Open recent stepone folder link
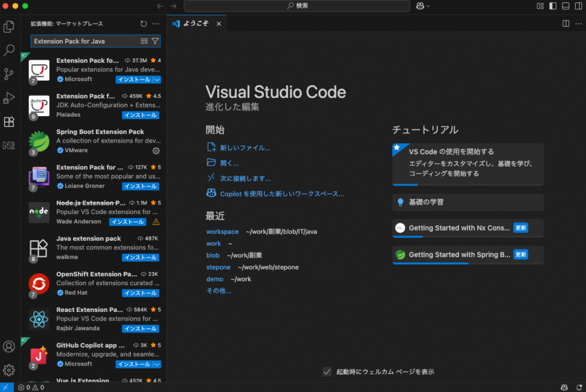 coord(218,267)
